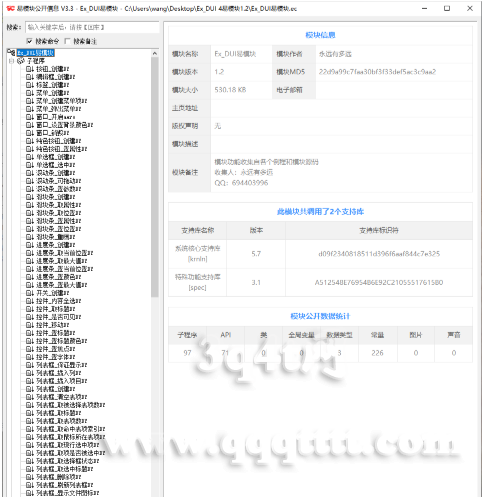The width and height of the screenshot is (484, 497).
Task: Select the 列表框_创建 tree row
Action: click(55, 389)
